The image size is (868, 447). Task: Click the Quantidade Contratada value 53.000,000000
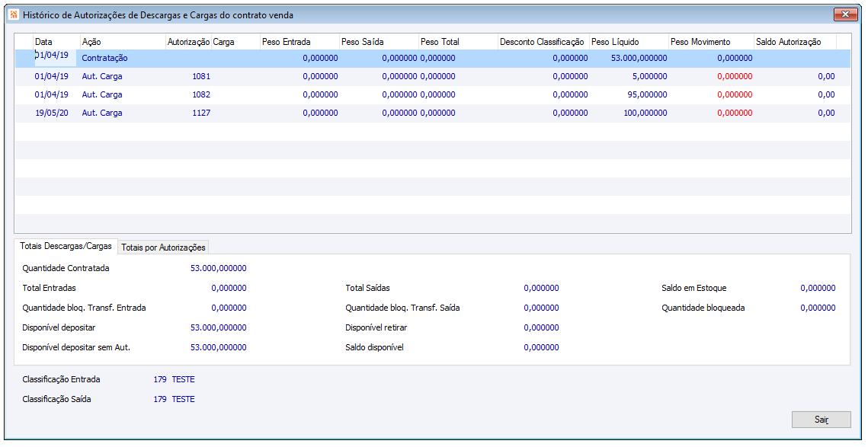218,269
